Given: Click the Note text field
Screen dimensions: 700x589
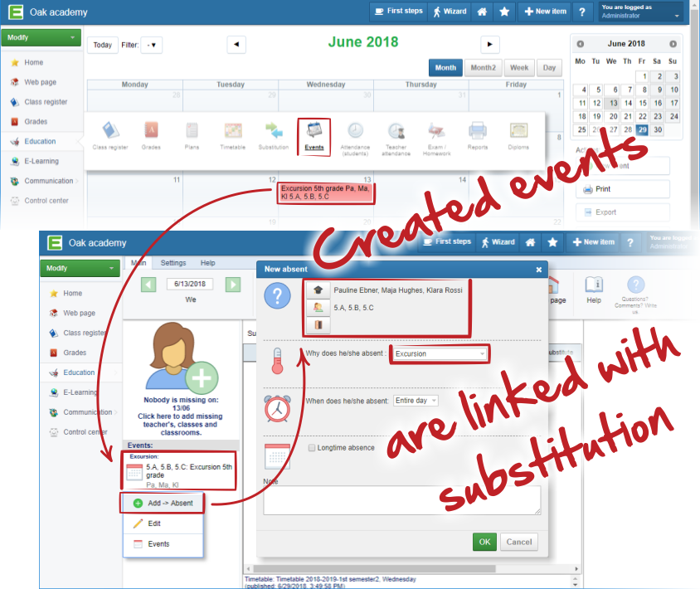Looking at the screenshot, I should 402,499.
